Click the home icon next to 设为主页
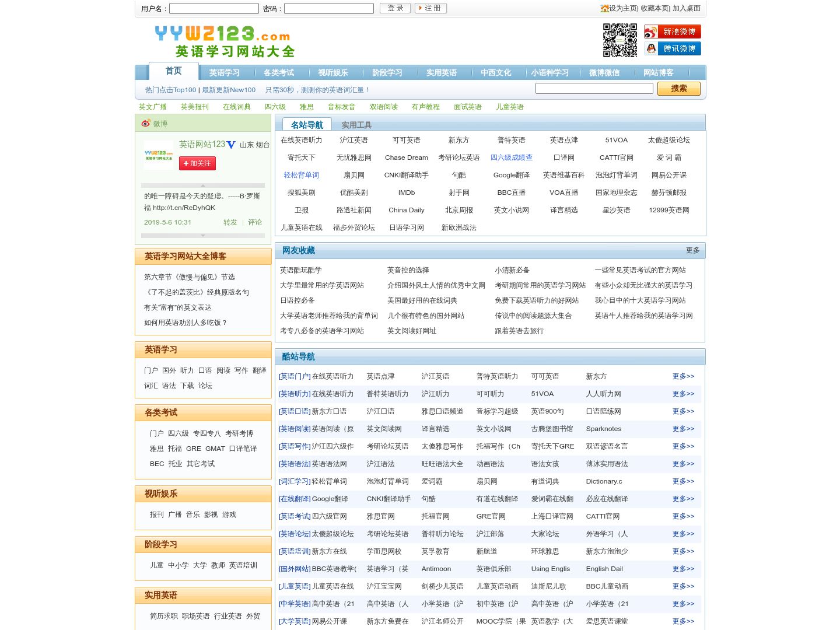 (604, 8)
